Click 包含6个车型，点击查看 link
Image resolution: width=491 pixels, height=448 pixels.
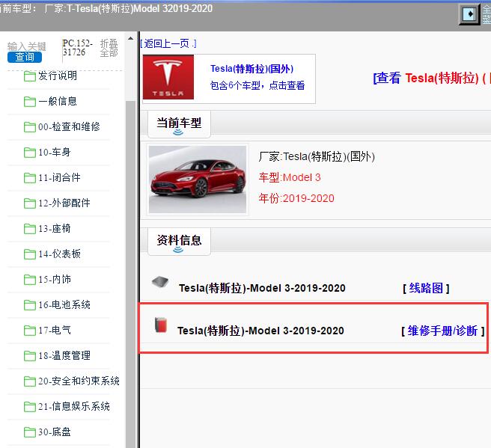[x=257, y=85]
